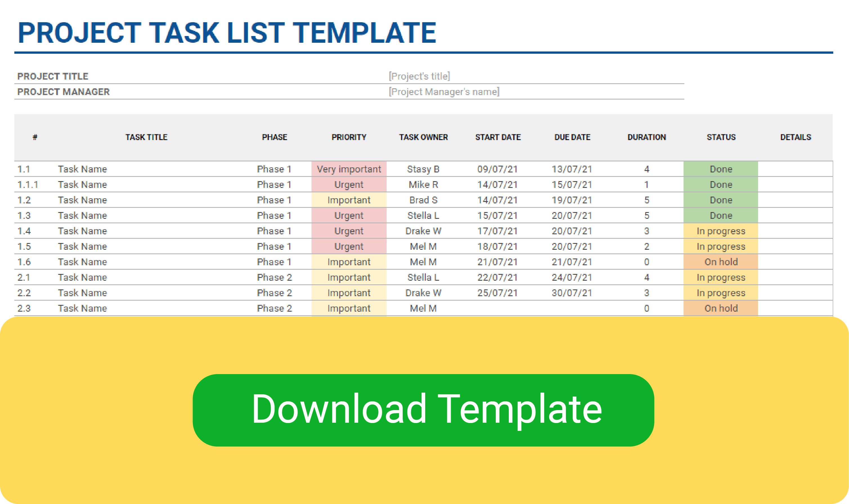
Task: Click task number 1.1.1 cell
Action: point(28,184)
